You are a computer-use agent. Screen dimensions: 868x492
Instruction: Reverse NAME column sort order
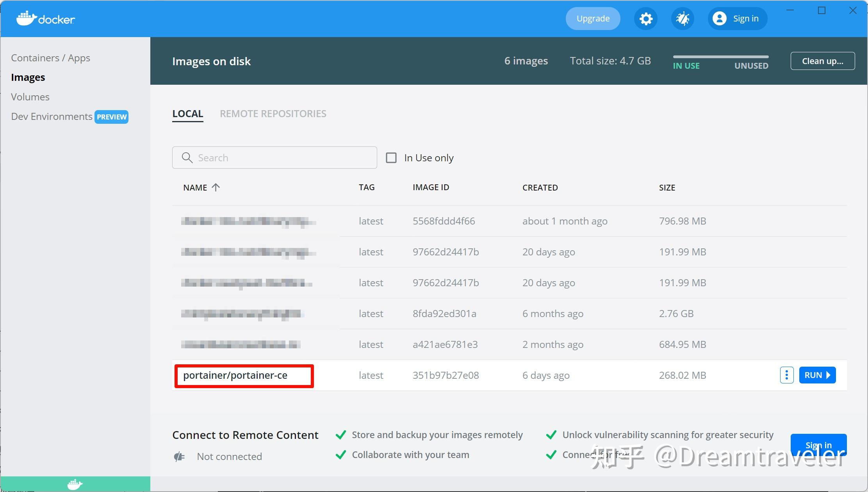tap(215, 187)
